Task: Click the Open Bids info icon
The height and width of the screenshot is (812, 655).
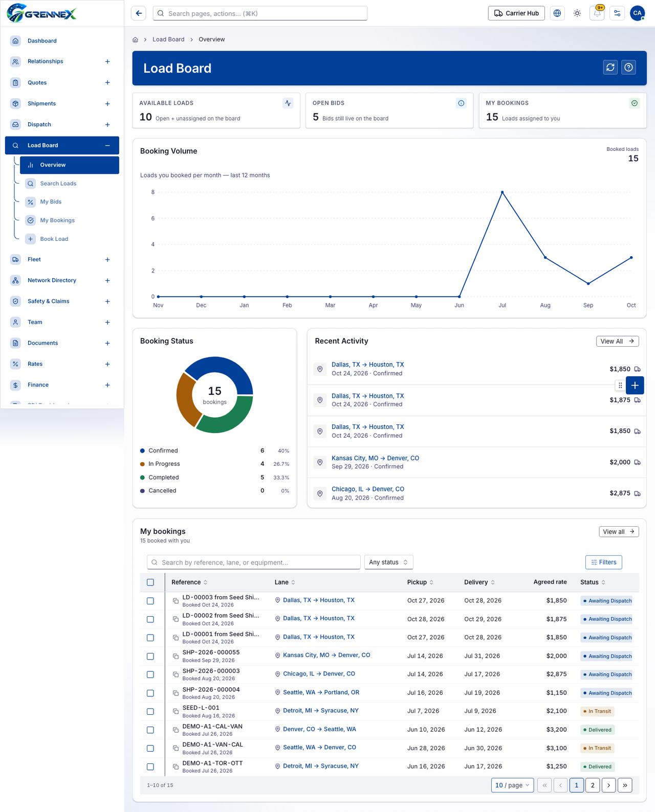Action: (x=461, y=103)
